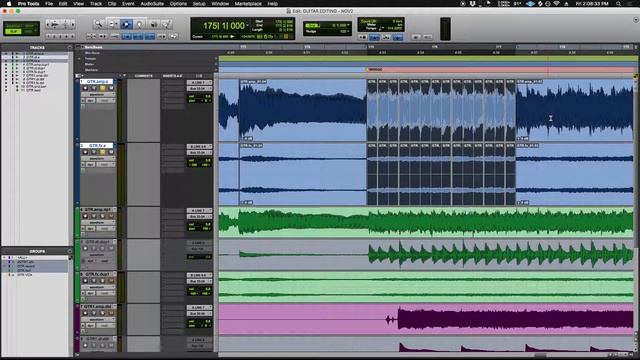Viewport: 640px width, 360px height.
Task: Select the Selector tool
Action: 126,24
